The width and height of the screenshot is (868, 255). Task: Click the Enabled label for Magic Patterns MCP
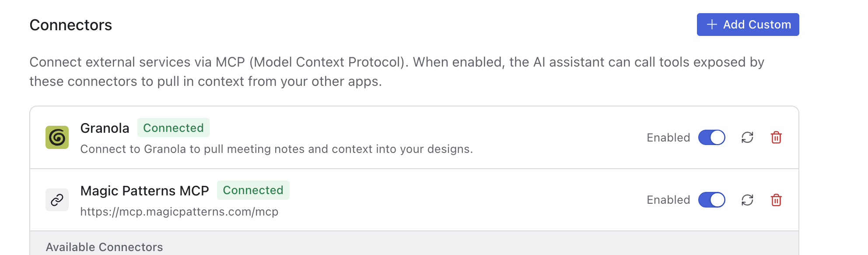click(668, 200)
